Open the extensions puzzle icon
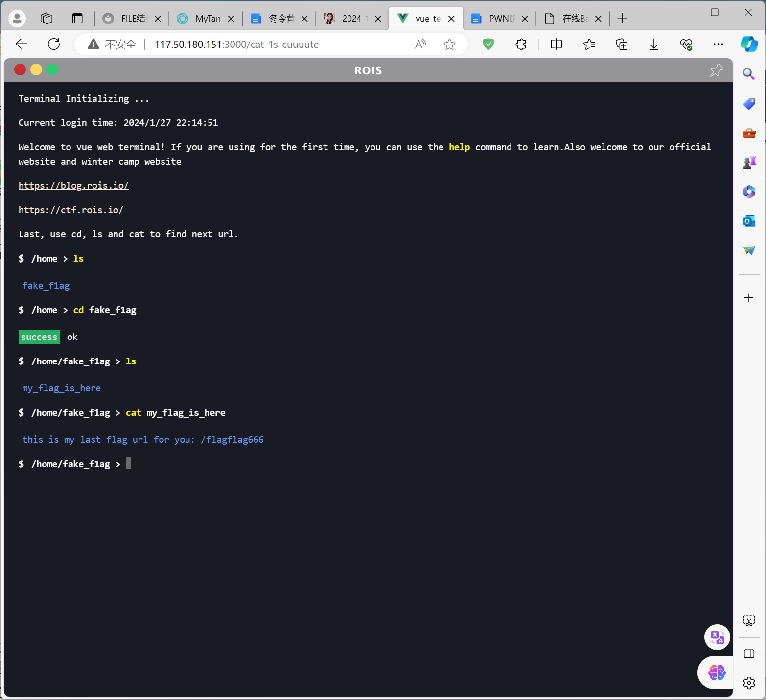 (x=521, y=45)
